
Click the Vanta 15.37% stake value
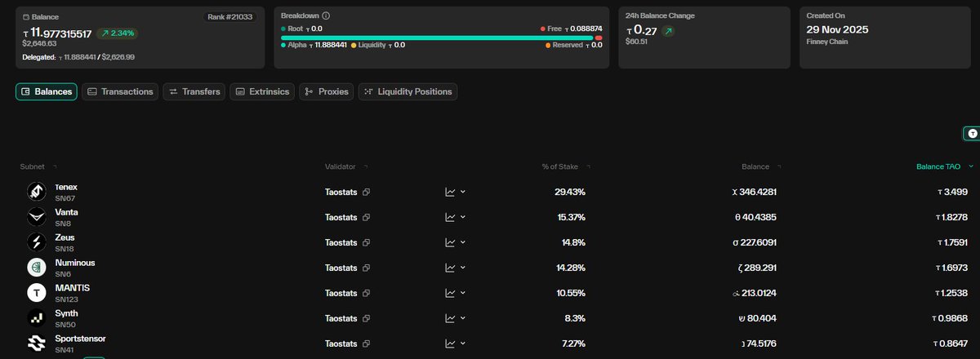click(570, 217)
